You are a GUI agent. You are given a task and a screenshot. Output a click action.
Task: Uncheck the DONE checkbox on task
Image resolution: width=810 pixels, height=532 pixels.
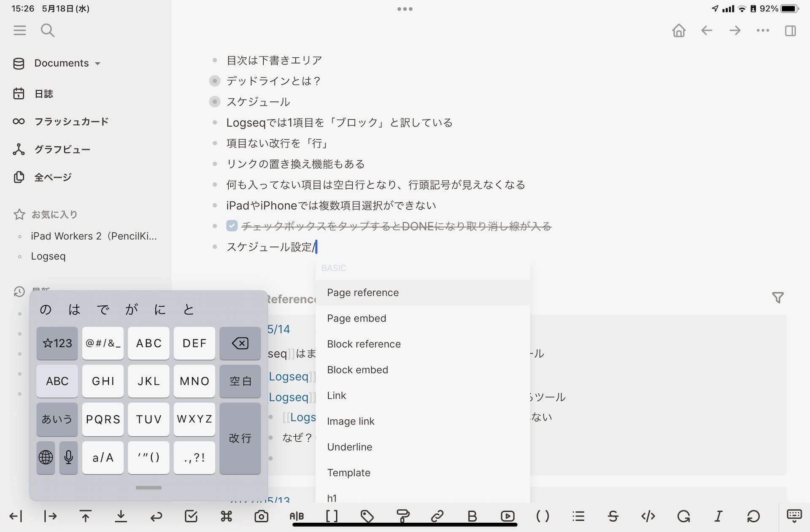pyautogui.click(x=232, y=226)
